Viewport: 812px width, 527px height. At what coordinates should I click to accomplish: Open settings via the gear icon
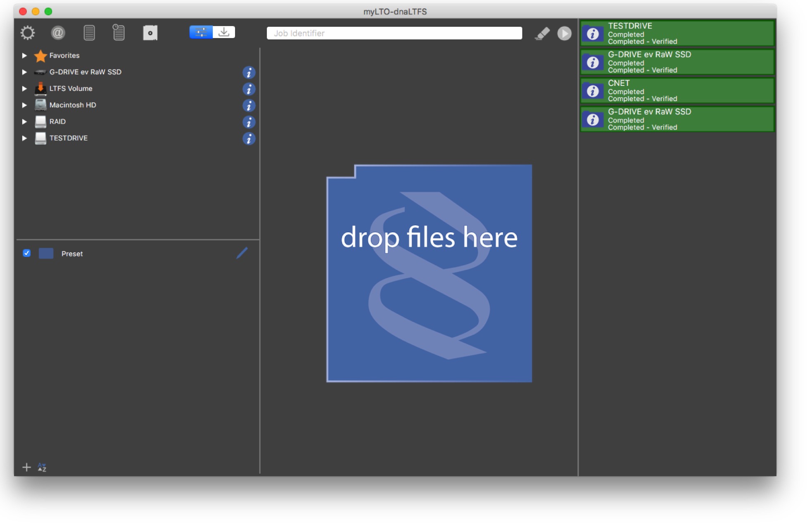click(x=28, y=33)
